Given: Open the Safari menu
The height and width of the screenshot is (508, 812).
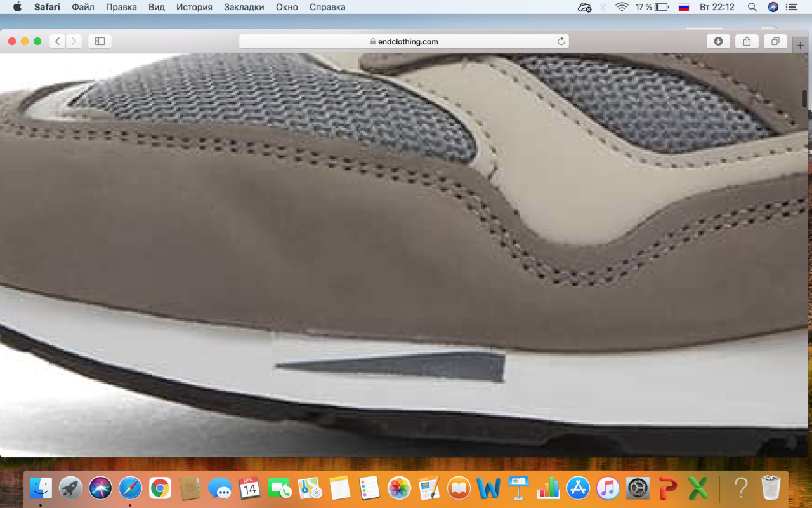Looking at the screenshot, I should coord(47,7).
